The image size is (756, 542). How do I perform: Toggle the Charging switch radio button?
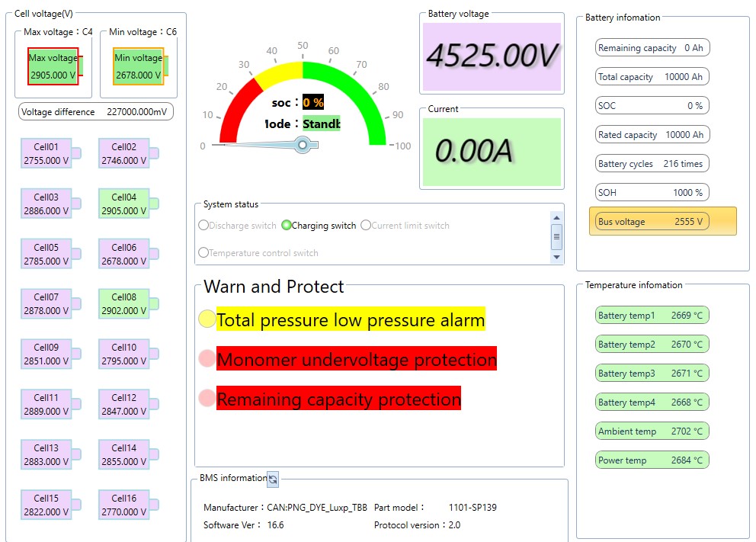coord(287,226)
